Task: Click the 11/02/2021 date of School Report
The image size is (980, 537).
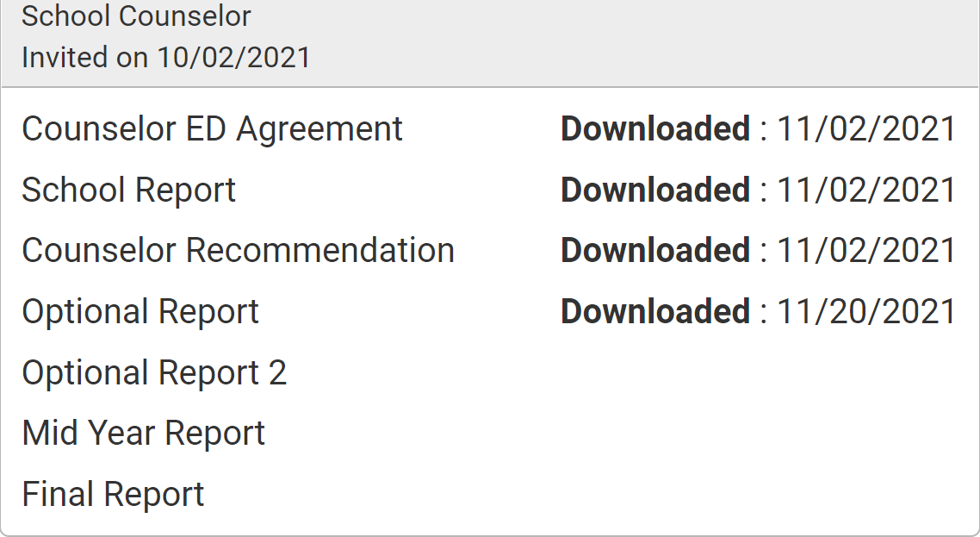Action: coord(866,190)
